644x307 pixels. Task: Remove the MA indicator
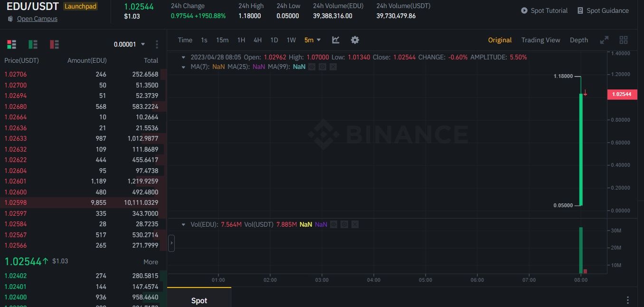[x=333, y=67]
